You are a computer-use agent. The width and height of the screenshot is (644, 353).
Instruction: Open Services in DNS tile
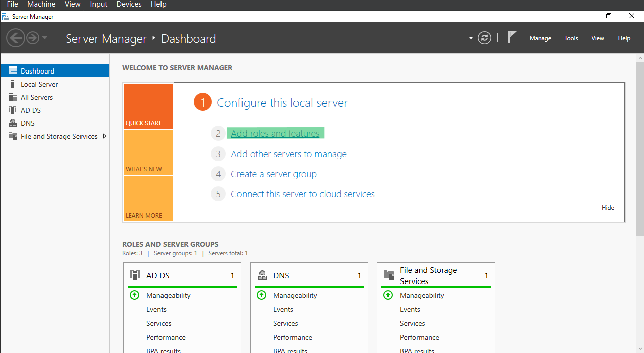[286, 323]
